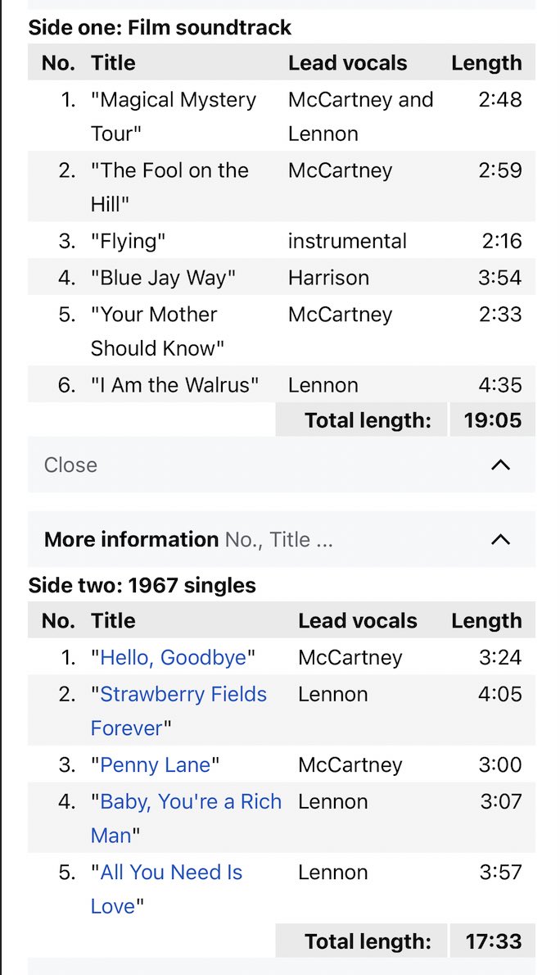Click the Side two No. column header
This screenshot has width=560, height=975.
point(58,621)
